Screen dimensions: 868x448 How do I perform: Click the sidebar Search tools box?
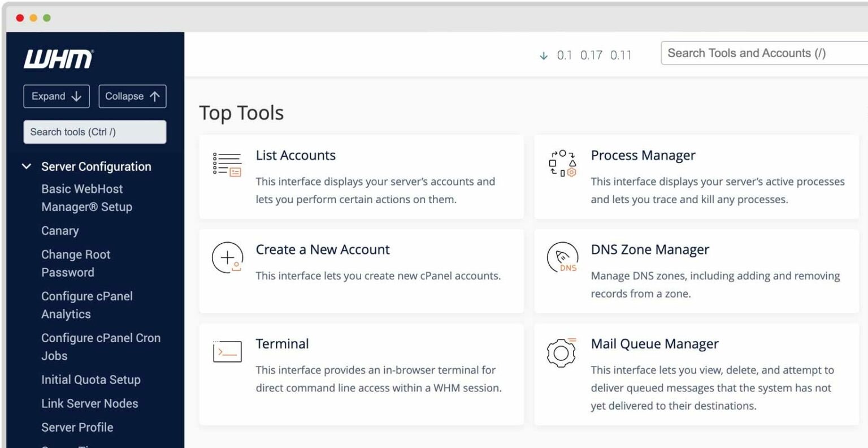pyautogui.click(x=94, y=132)
